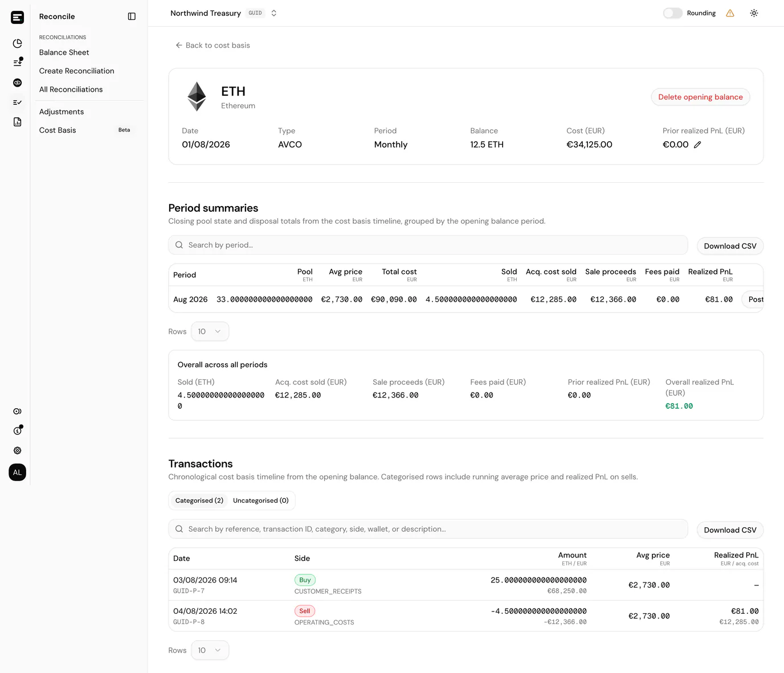
Task: Open transactions Rows 10 dropdown
Action: (210, 650)
